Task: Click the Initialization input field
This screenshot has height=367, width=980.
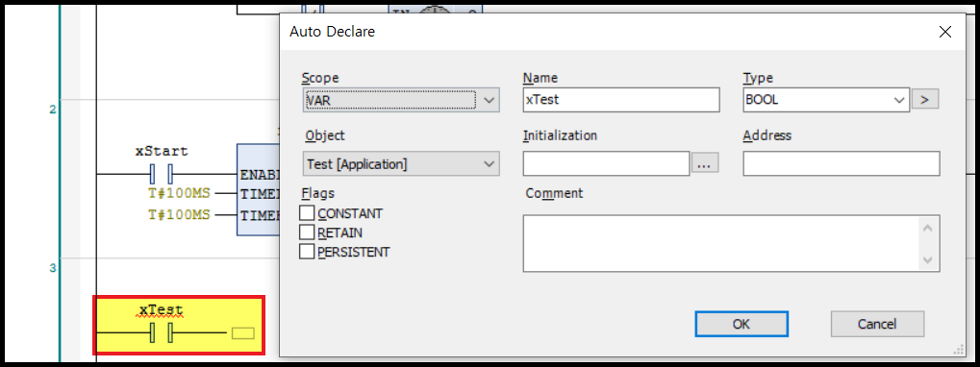Action: (x=606, y=163)
